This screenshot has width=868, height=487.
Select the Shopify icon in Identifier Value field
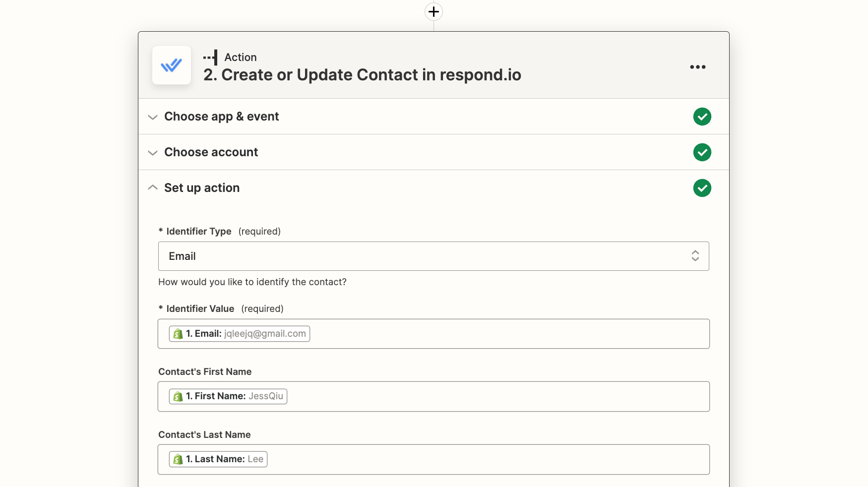pyautogui.click(x=178, y=334)
